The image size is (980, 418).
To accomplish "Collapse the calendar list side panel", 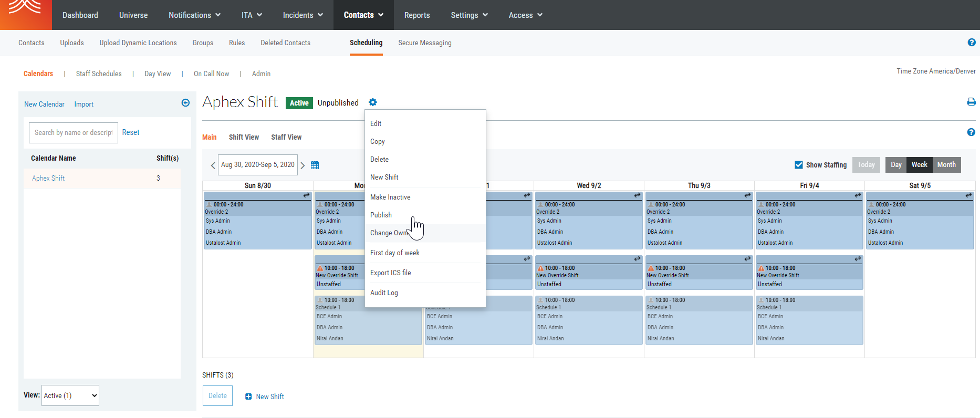I will click(x=185, y=103).
